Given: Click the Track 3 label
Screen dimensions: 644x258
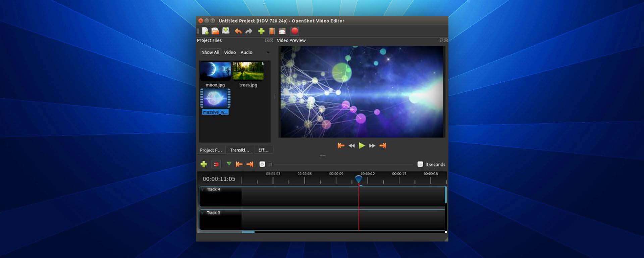Looking at the screenshot, I should tap(213, 213).
